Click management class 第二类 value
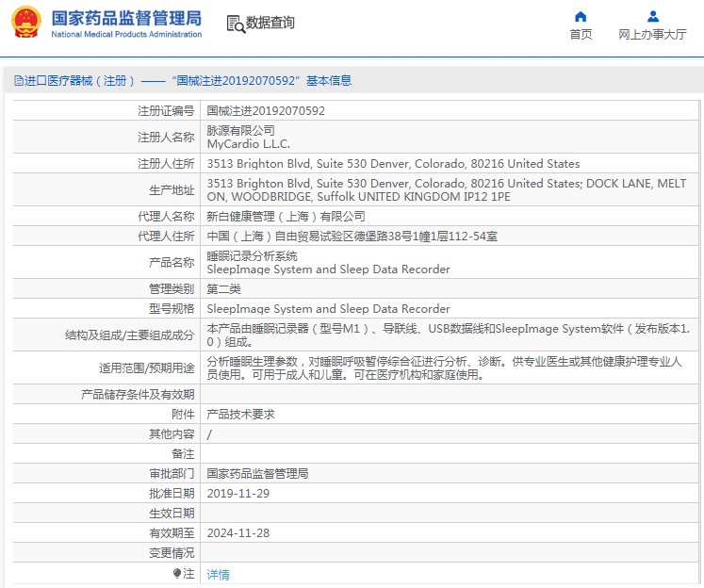Screen dimensions: 704x588 [223, 289]
